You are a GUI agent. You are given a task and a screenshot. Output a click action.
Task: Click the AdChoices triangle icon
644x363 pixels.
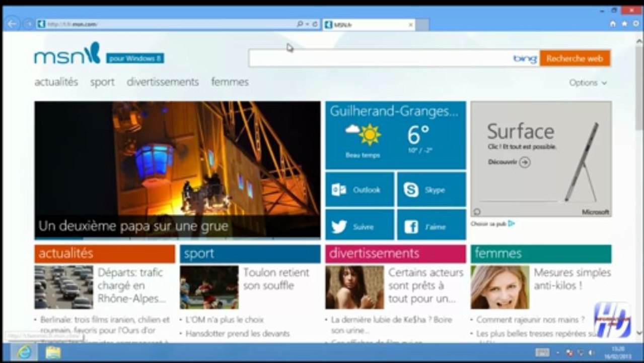pyautogui.click(x=512, y=223)
